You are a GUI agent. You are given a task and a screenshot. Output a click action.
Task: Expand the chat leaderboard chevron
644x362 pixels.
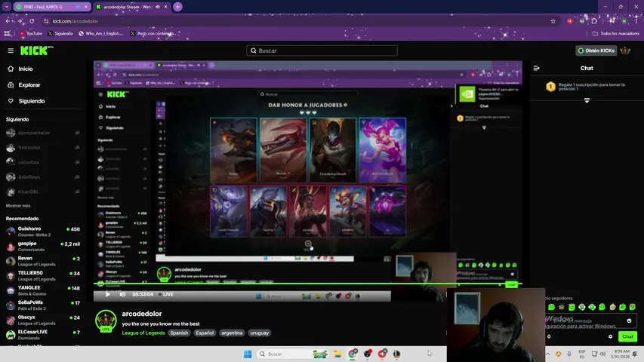(x=587, y=100)
